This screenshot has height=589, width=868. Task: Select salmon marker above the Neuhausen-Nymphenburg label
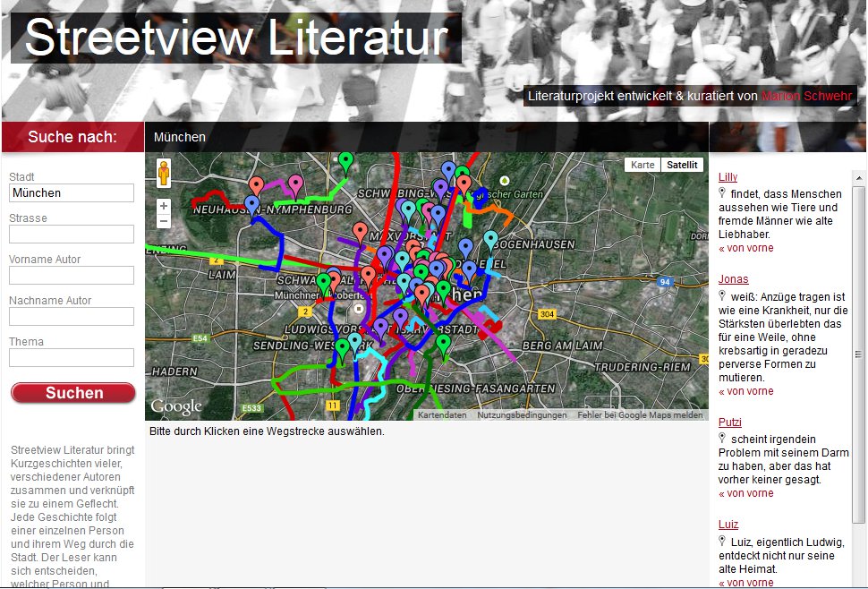pyautogui.click(x=256, y=187)
